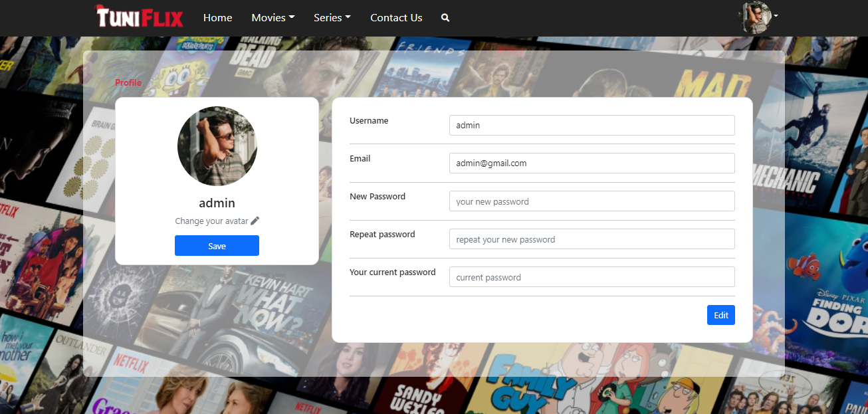Click the large round profile picture
Image resolution: width=868 pixels, height=414 pixels.
[217, 146]
